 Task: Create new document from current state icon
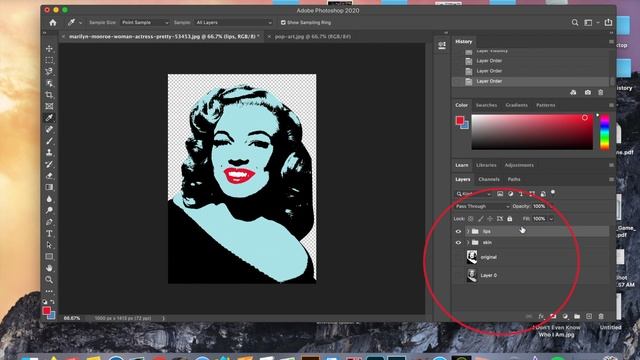[573, 93]
